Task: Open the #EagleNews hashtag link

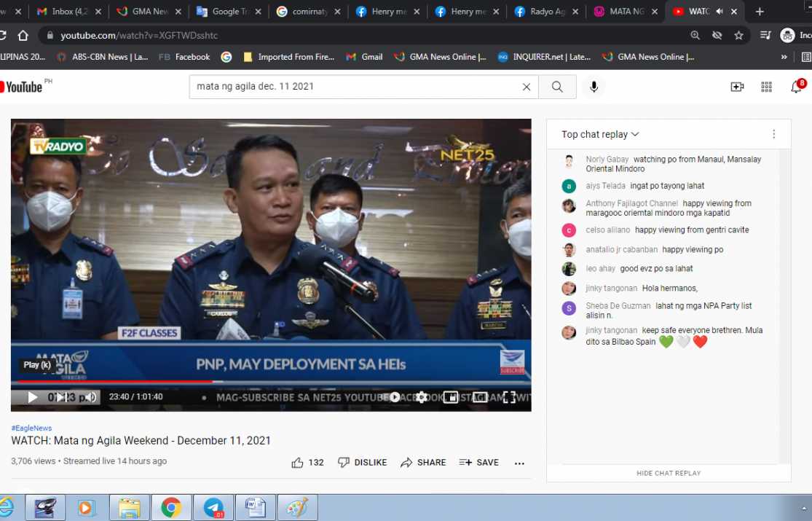Action: point(31,428)
